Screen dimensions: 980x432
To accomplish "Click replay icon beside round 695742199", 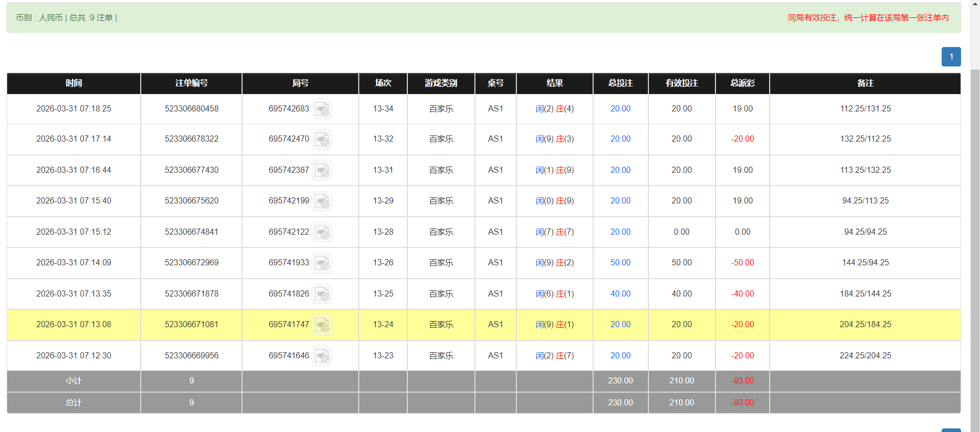I will tap(322, 201).
